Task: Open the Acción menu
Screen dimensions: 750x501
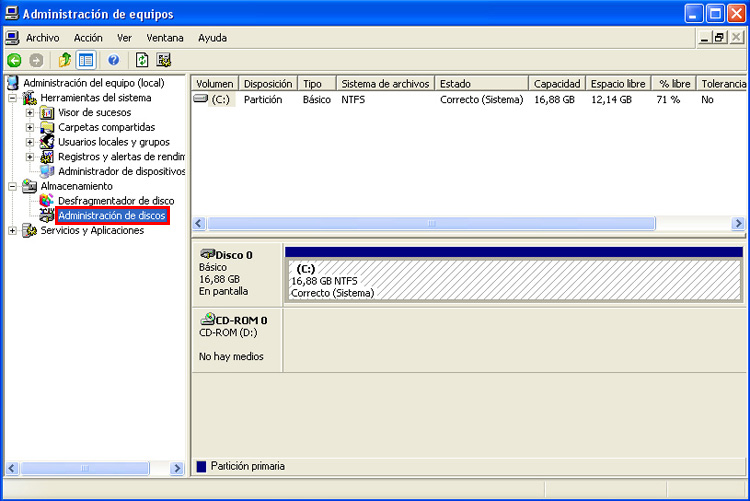Action: 88,38
